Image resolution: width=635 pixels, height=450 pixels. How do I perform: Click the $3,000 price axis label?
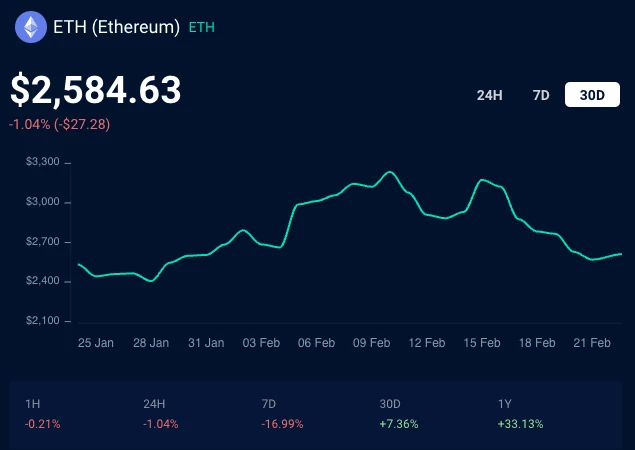pos(43,202)
